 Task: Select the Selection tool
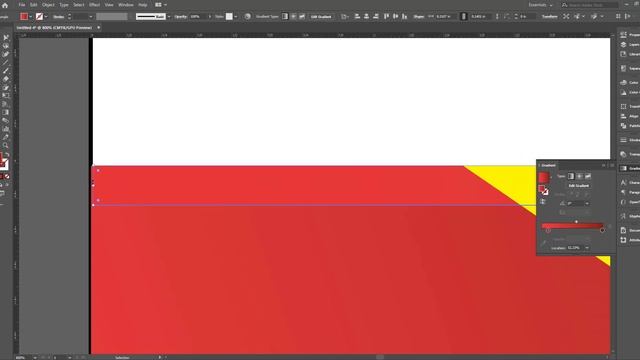tap(6, 38)
